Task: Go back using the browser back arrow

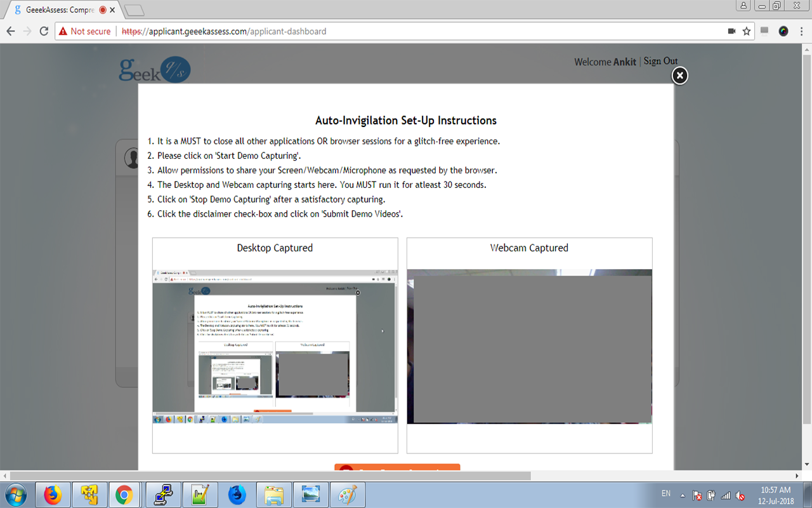Action: (11, 31)
